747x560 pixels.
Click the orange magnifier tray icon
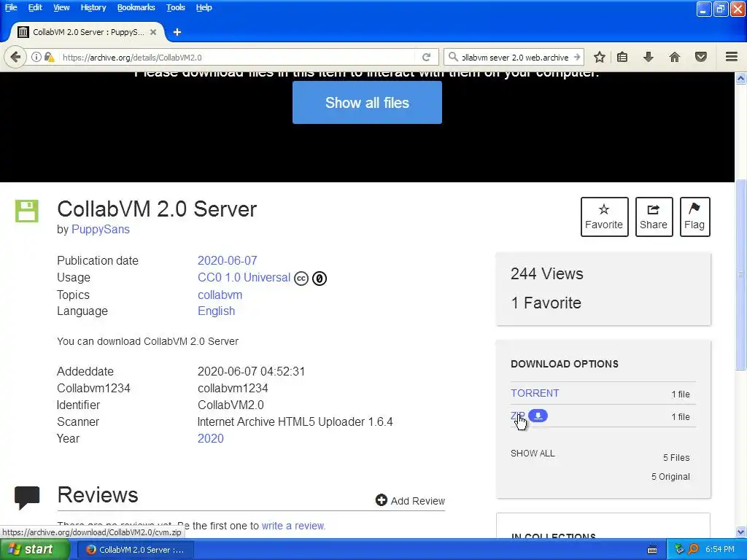click(693, 549)
